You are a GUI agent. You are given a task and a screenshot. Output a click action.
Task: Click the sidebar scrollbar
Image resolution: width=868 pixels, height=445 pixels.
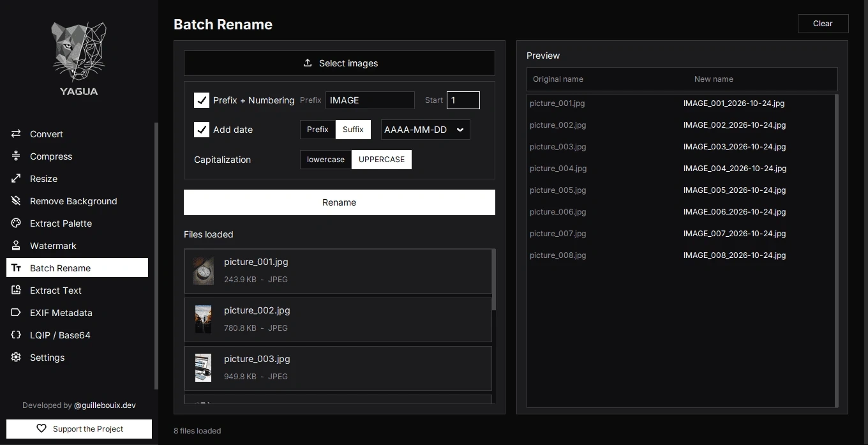(x=156, y=255)
